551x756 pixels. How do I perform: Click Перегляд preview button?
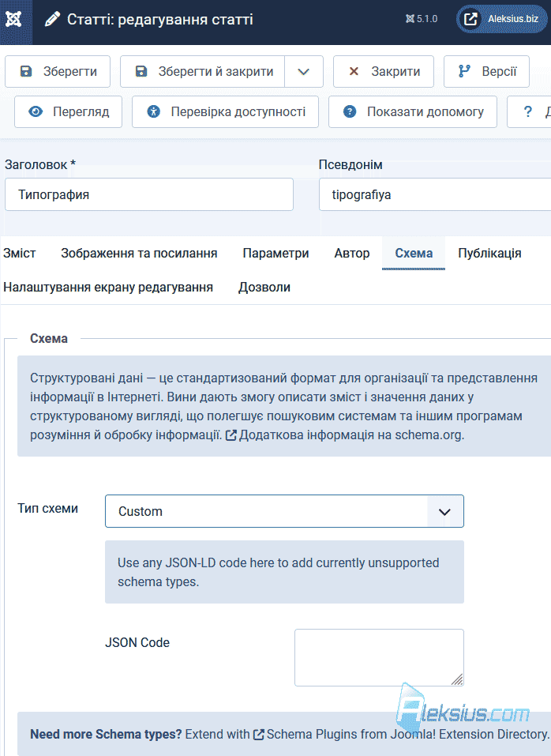click(x=69, y=112)
